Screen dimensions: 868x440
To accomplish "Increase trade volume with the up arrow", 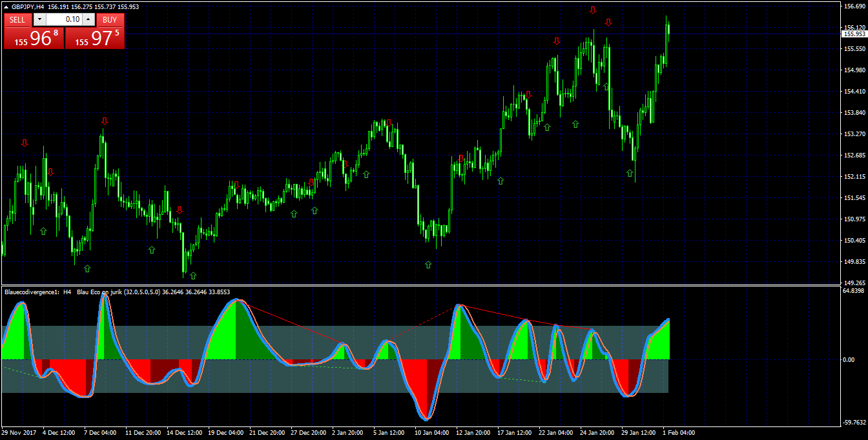I will pos(88,20).
